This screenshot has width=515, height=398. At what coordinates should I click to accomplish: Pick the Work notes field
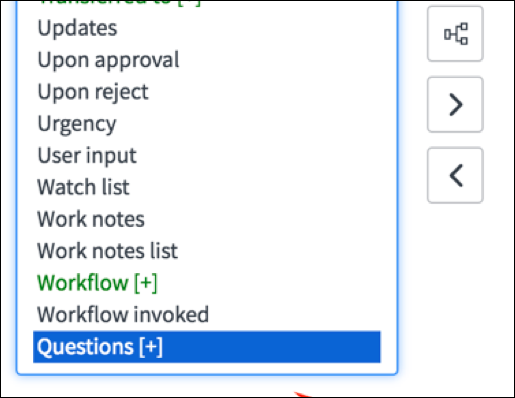tap(91, 219)
